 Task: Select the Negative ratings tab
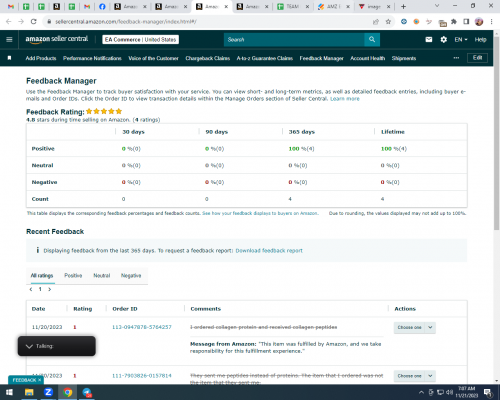tap(131, 275)
